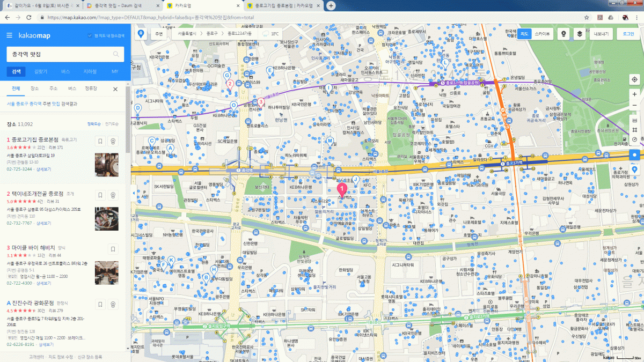
Task: Open the map layers button
Action: 580,34
